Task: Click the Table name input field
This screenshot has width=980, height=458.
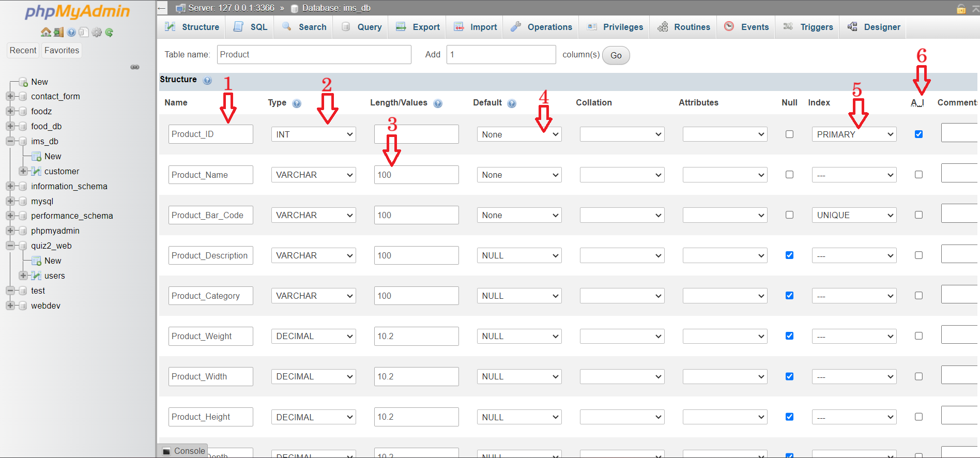Action: tap(314, 54)
